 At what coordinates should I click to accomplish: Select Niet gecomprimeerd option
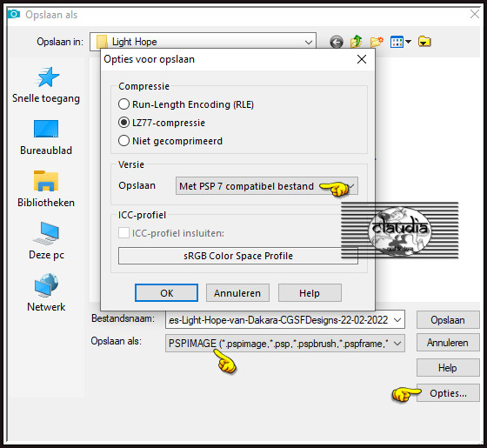[x=170, y=141]
